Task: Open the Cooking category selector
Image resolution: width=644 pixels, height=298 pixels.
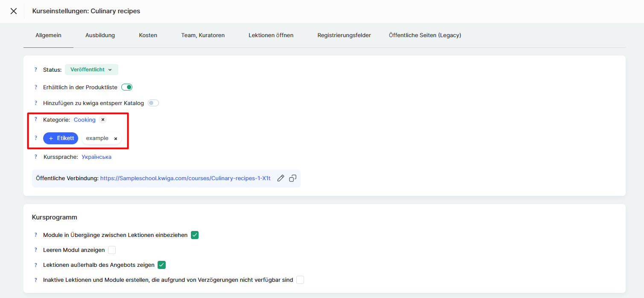Action: (x=85, y=120)
